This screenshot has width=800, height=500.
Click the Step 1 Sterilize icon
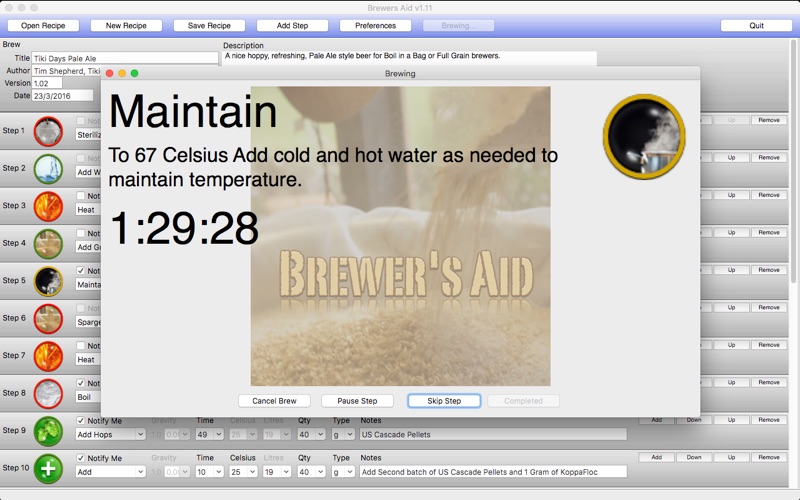tap(48, 131)
